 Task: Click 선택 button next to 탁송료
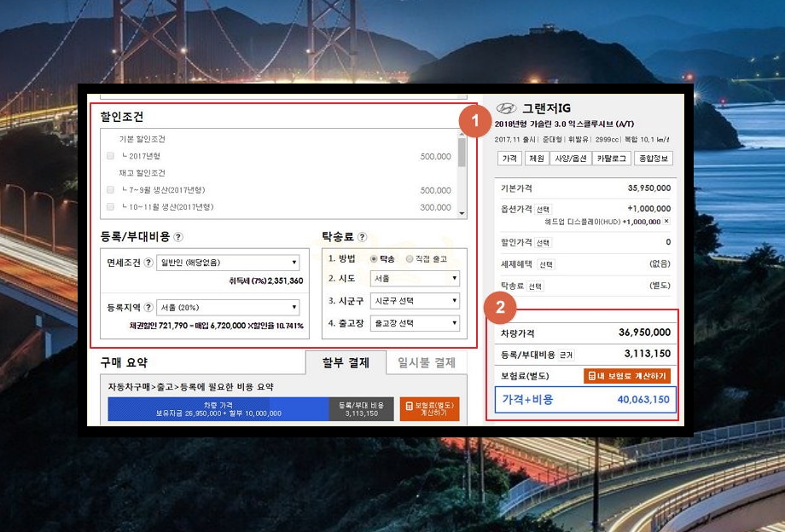pos(535,286)
